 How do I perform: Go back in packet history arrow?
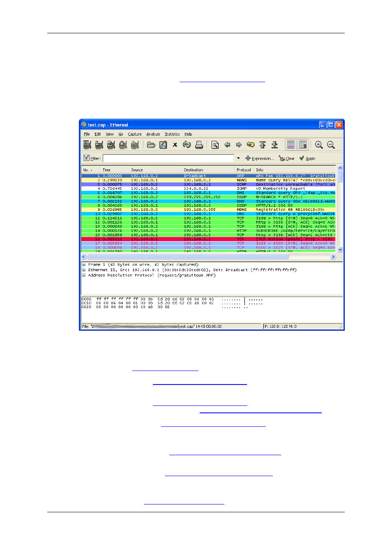(227, 145)
